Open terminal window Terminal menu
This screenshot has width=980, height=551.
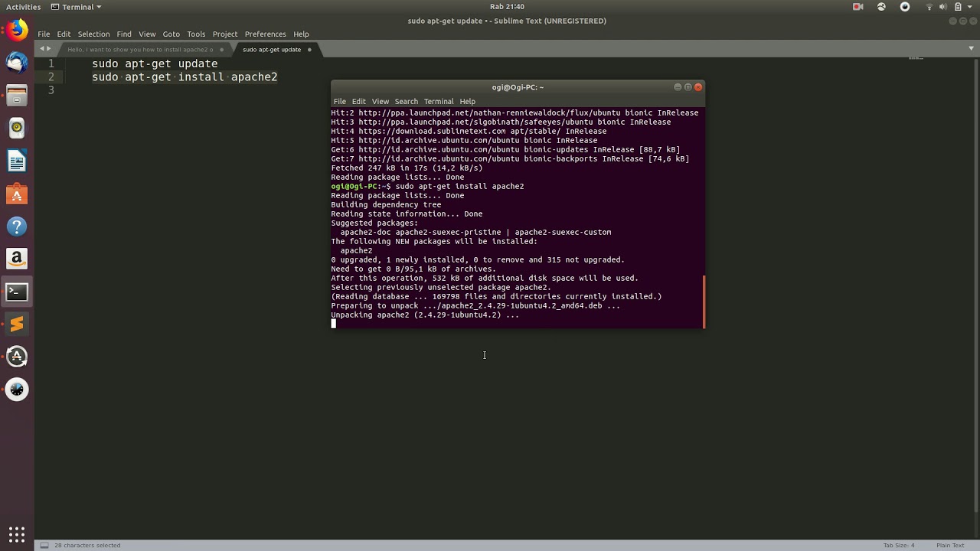[439, 101]
